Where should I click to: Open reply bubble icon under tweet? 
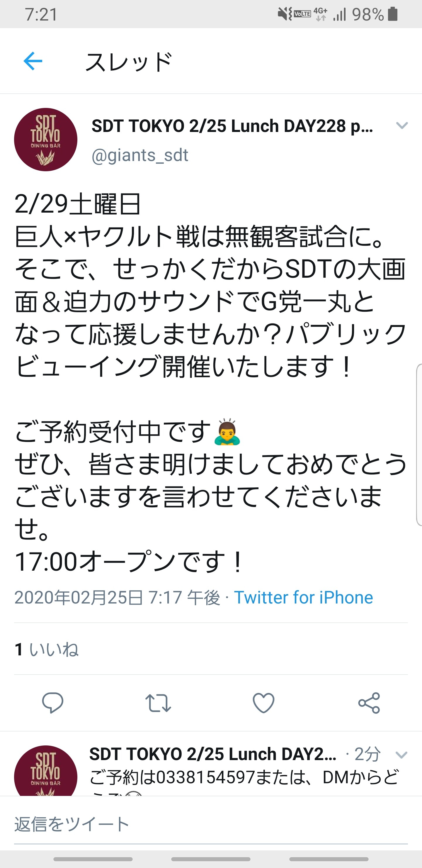coord(52,703)
